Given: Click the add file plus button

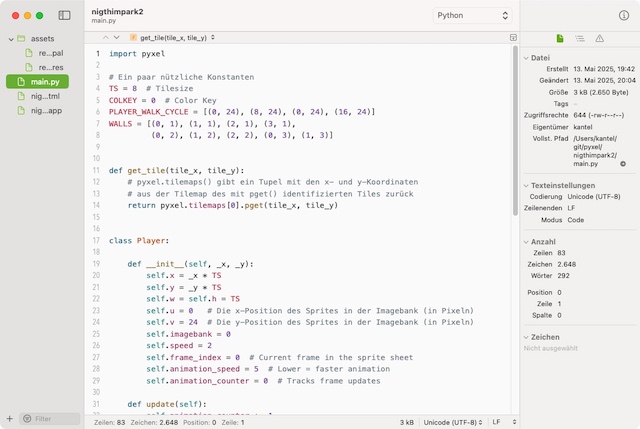Looking at the screenshot, I should coord(10,419).
